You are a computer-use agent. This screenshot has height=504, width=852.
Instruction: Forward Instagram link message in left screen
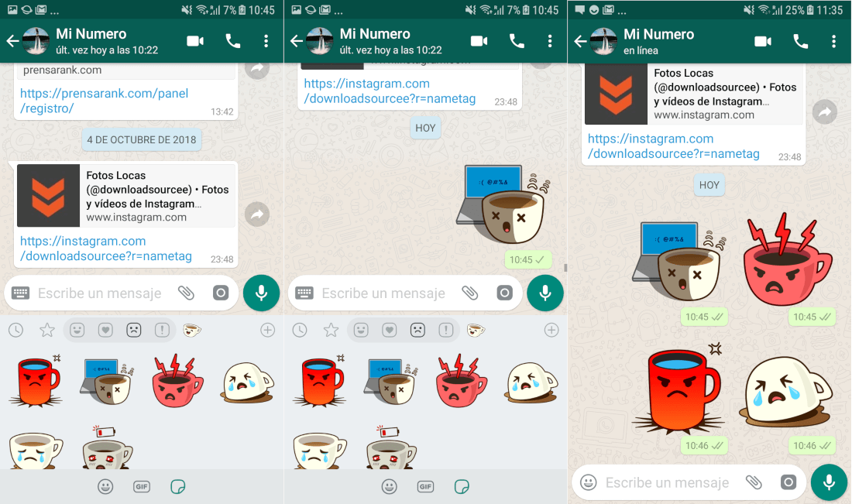[x=257, y=214]
